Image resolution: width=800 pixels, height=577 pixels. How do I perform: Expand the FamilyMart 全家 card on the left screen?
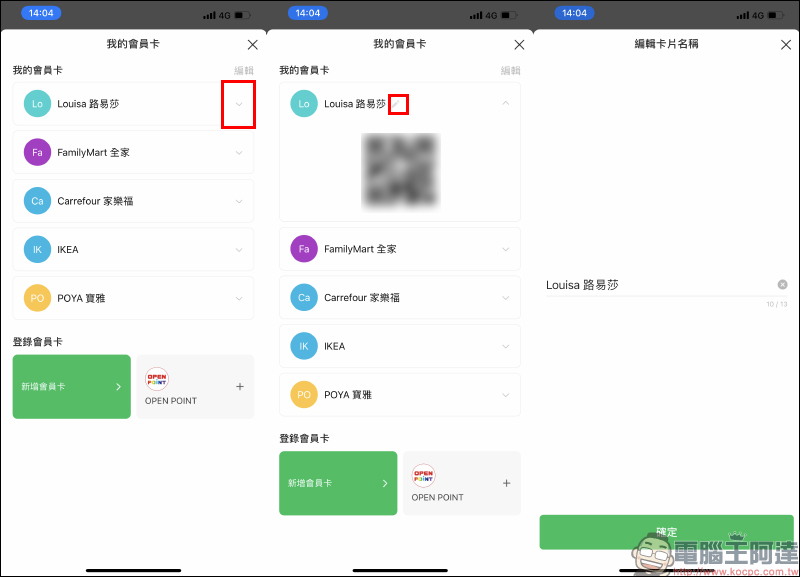coord(238,153)
